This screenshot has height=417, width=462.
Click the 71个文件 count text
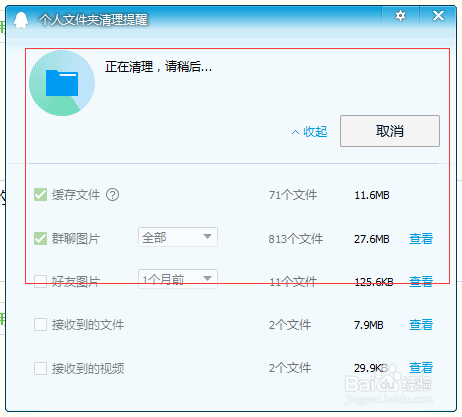293,195
